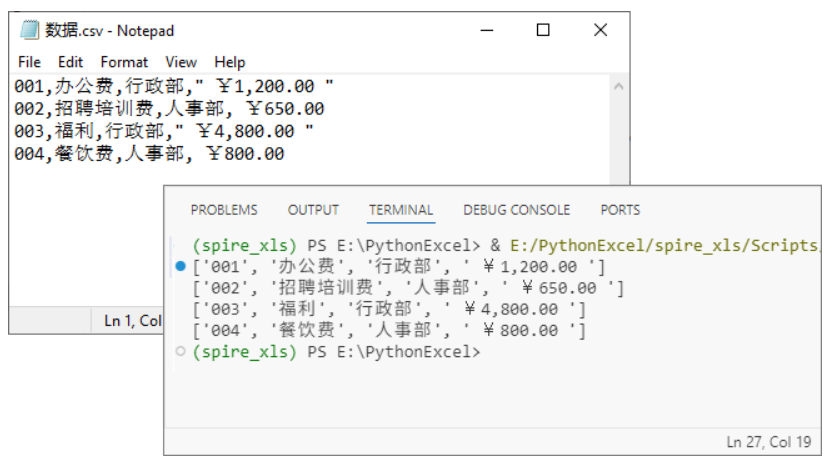Click the blue command marker dot in terminal
Viewport: 832px width, 462px height.
(x=180, y=266)
